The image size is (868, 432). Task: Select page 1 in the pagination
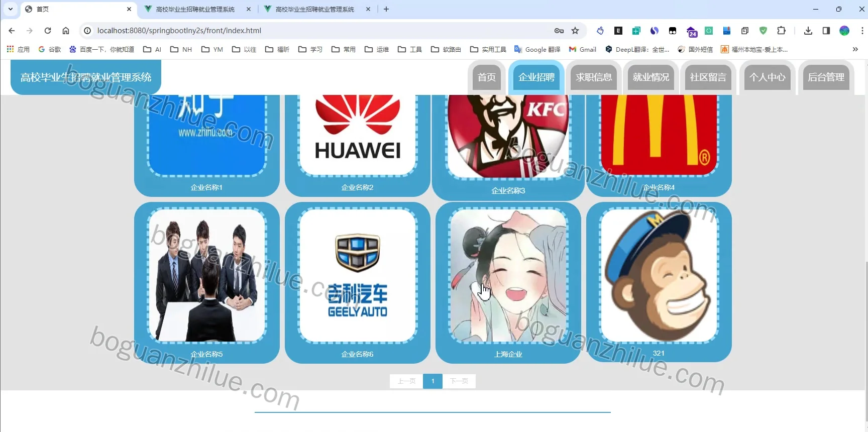(432, 381)
